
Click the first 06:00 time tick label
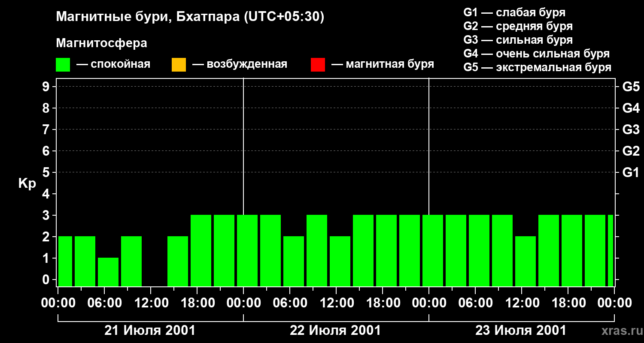click(104, 303)
